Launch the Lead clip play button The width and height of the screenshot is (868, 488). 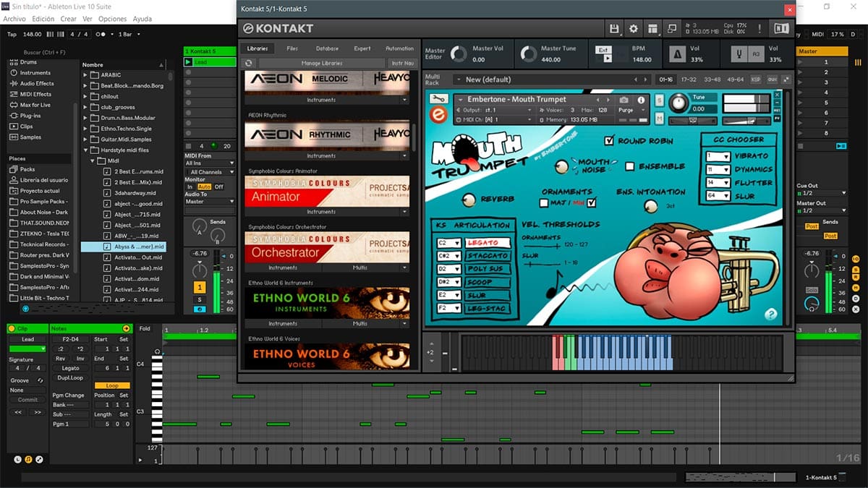tap(189, 62)
